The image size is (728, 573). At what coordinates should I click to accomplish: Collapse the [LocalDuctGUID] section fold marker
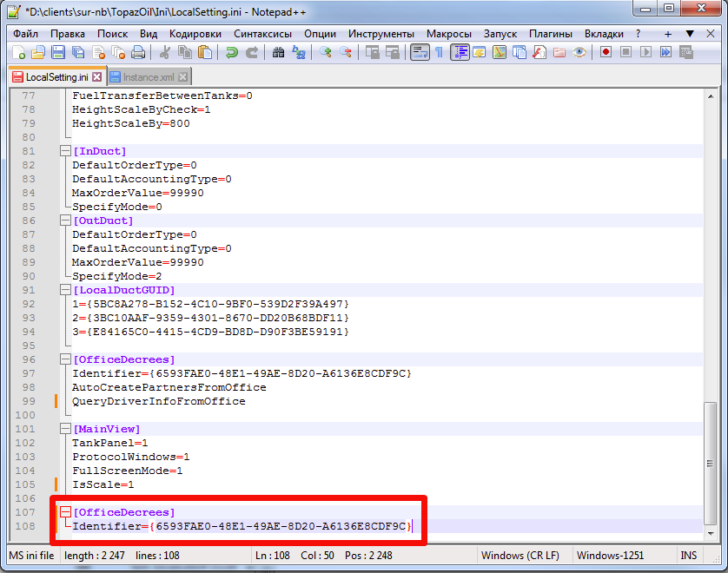pos(65,290)
